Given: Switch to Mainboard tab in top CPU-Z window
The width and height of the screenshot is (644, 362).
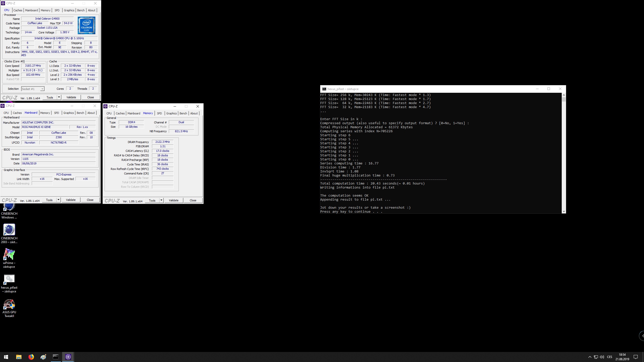Looking at the screenshot, I should [x=31, y=10].
